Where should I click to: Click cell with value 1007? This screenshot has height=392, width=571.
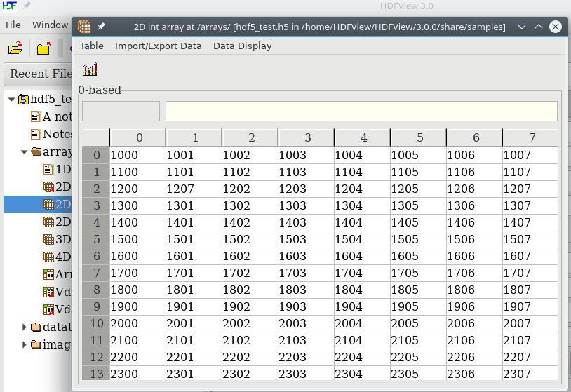pyautogui.click(x=530, y=156)
